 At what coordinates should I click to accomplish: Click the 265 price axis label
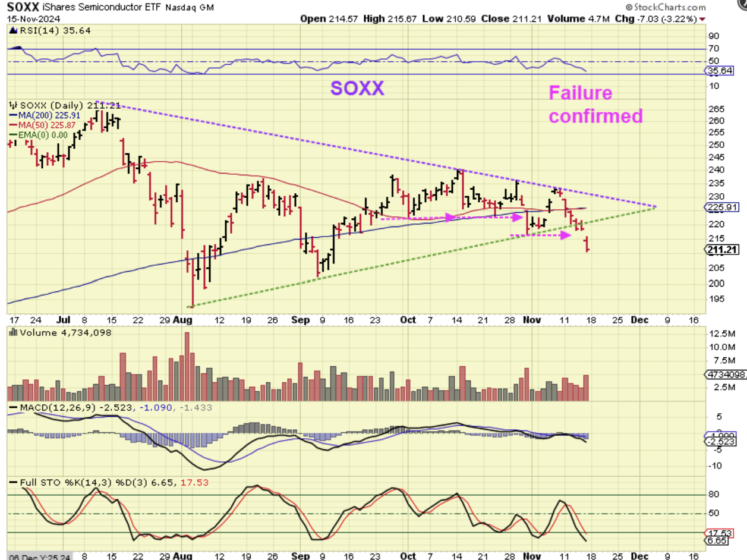click(716, 109)
